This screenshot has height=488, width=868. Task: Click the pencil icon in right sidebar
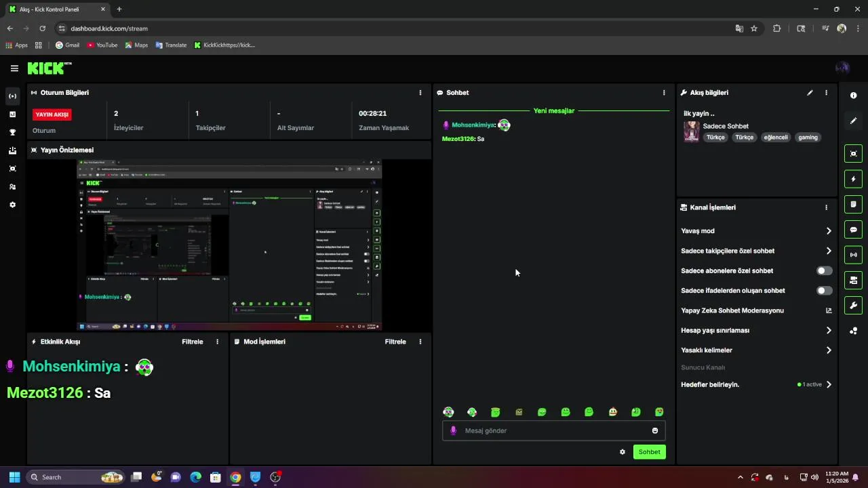point(853,121)
